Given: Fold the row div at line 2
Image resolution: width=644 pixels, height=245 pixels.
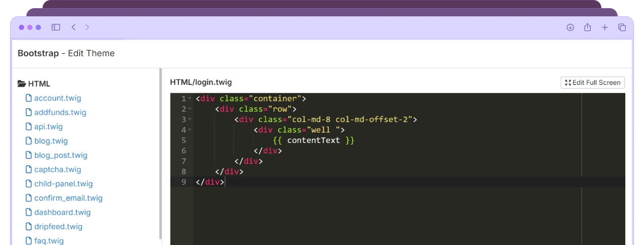Looking at the screenshot, I should tap(190, 109).
